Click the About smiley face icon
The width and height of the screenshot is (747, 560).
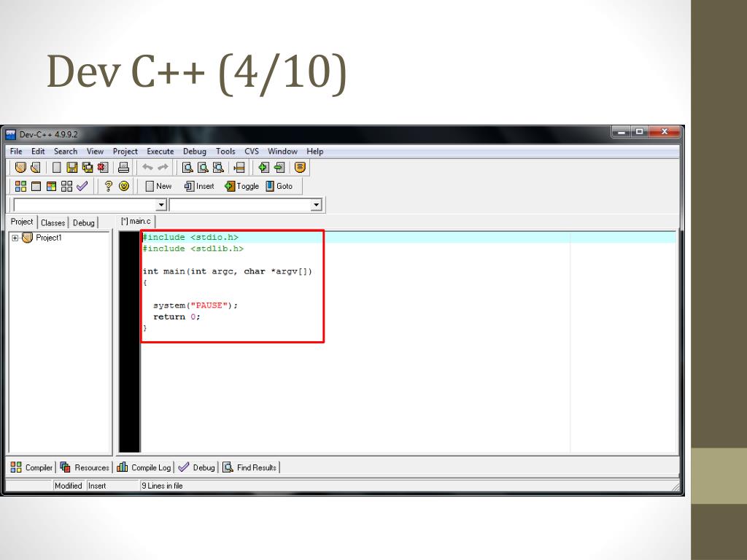pos(124,186)
